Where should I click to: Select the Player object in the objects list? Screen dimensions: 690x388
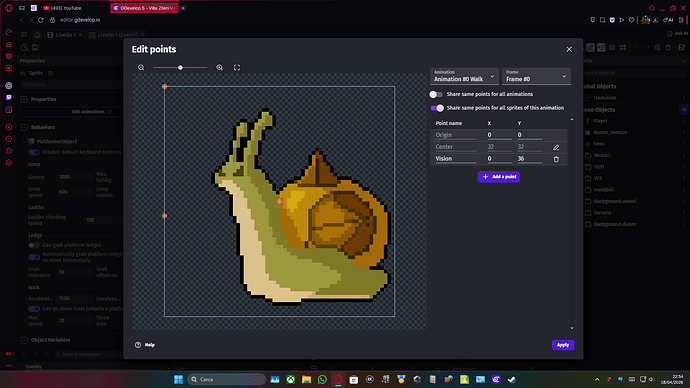[x=600, y=121]
